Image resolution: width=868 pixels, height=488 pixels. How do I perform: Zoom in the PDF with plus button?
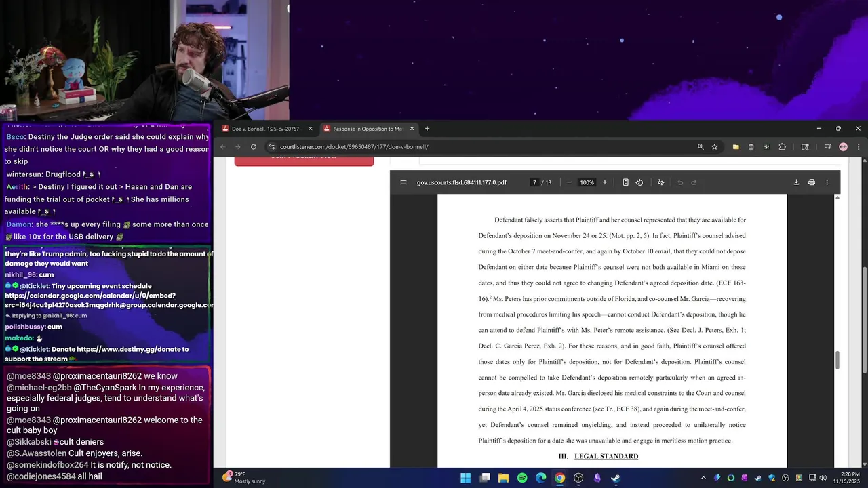click(605, 182)
